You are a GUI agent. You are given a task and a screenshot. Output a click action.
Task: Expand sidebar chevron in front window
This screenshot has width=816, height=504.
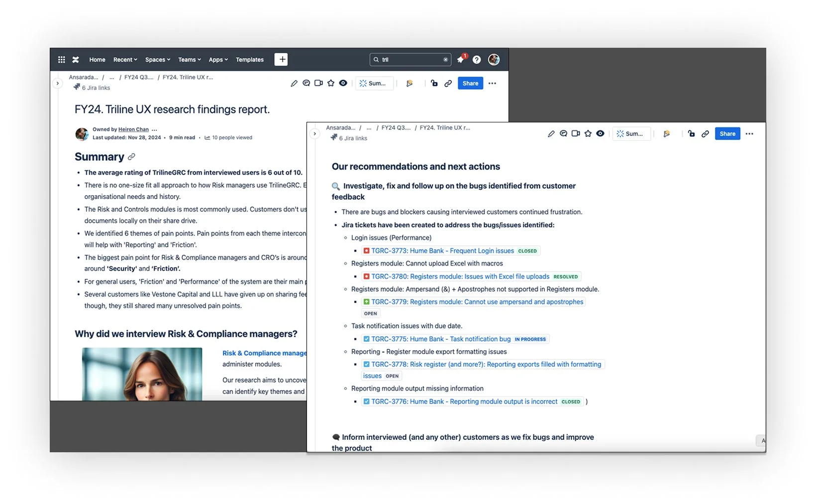[x=314, y=134]
